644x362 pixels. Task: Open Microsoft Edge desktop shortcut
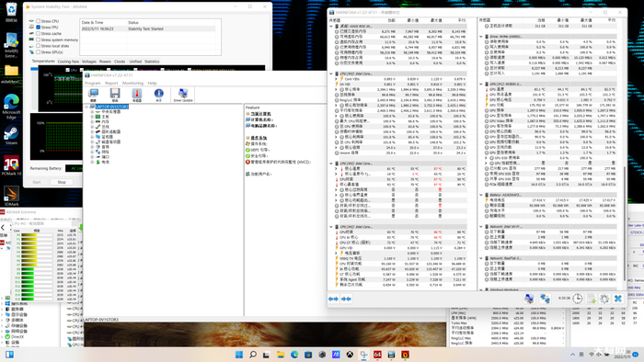point(11,107)
